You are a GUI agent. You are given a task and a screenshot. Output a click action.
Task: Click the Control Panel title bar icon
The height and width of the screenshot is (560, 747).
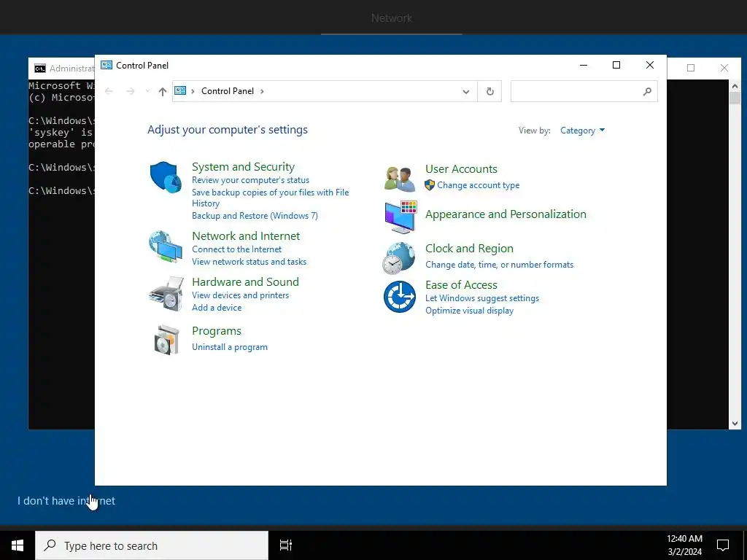pyautogui.click(x=107, y=65)
